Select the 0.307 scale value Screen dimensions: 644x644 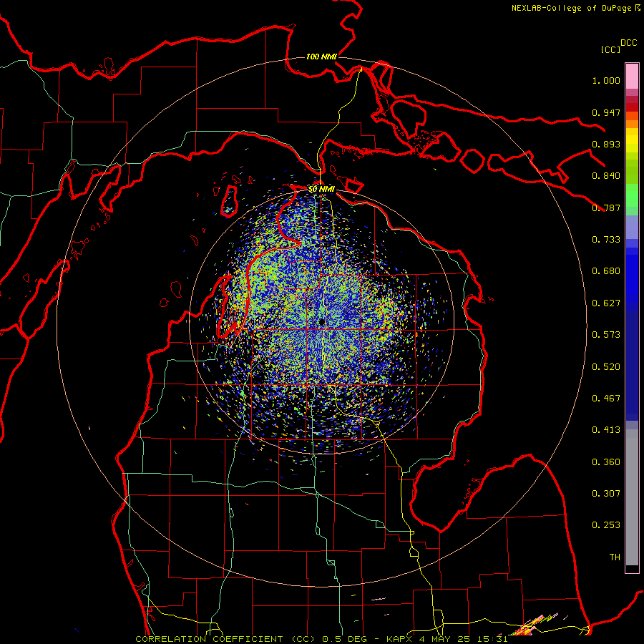606,494
